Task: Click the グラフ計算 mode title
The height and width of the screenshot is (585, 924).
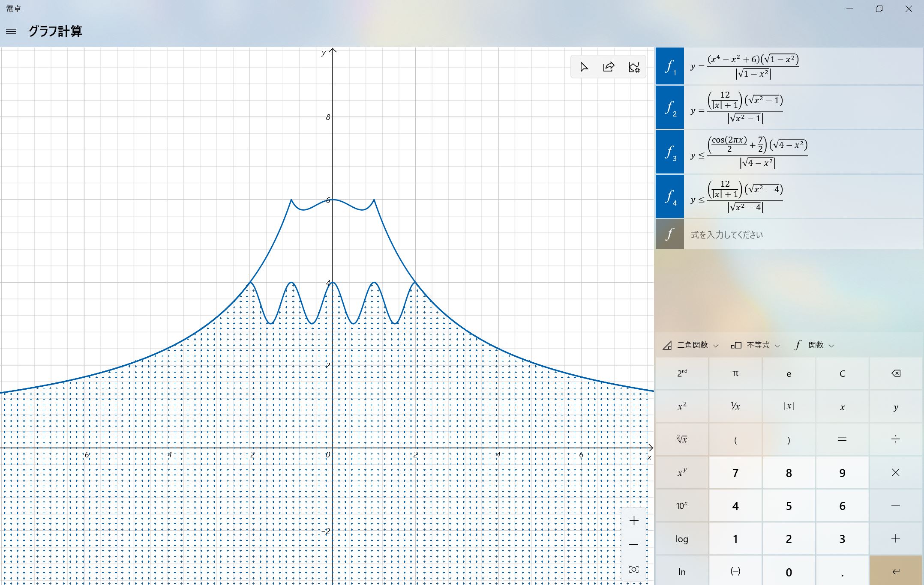Action: pos(55,31)
